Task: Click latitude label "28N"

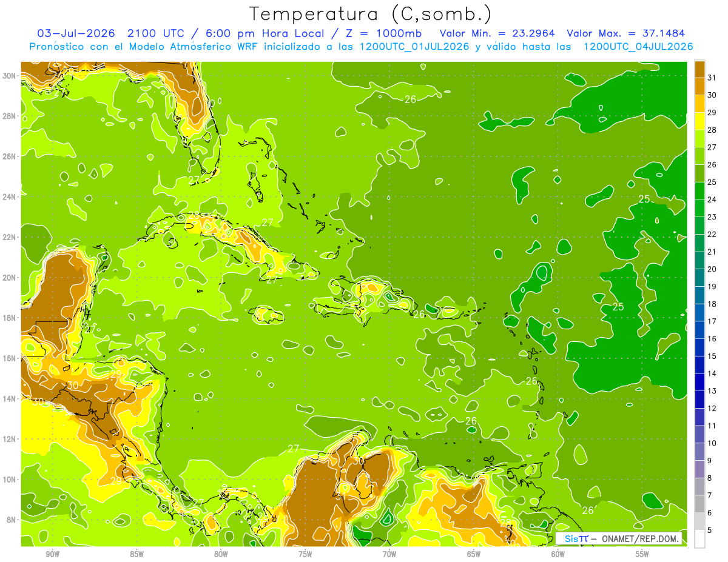Action: (x=10, y=116)
